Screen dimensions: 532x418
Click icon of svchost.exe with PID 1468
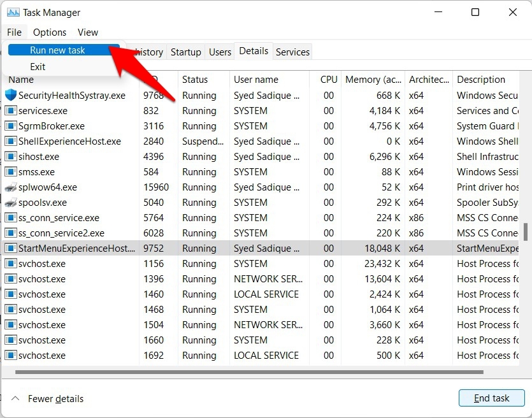(11, 310)
